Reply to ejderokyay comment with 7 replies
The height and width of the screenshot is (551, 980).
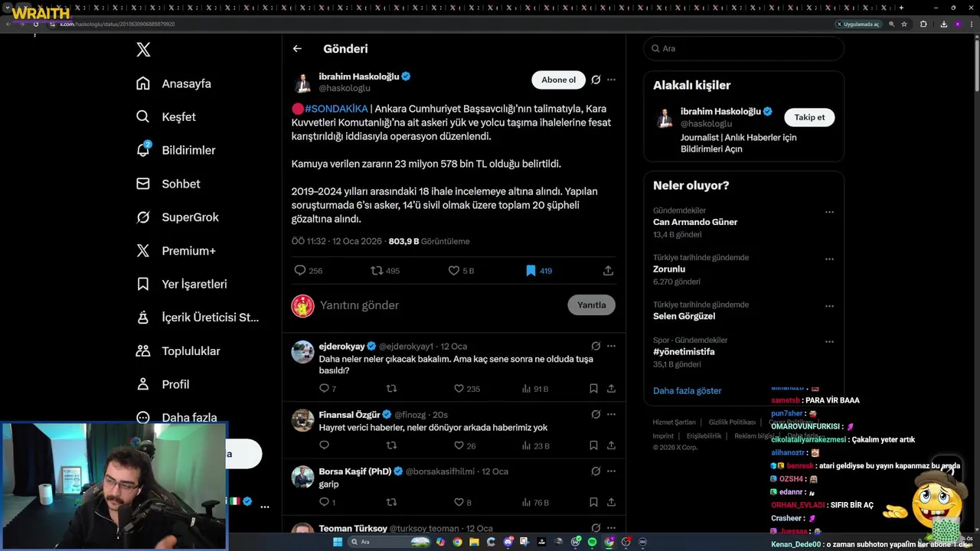(x=324, y=389)
